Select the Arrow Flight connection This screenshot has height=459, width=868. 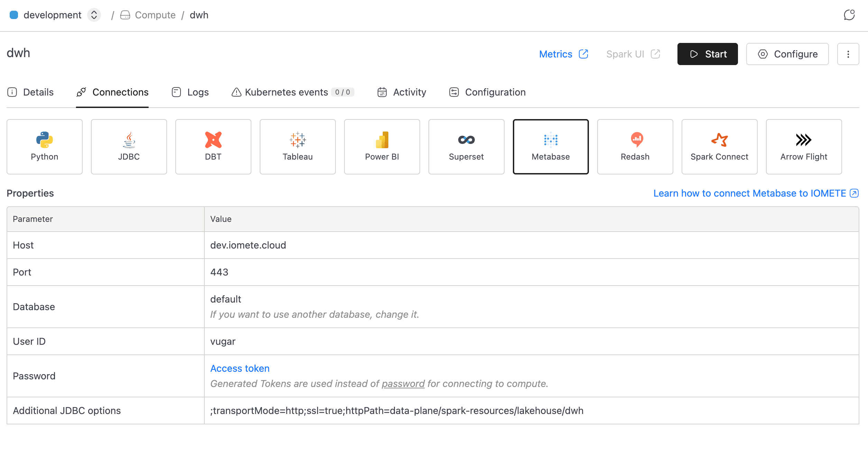[x=804, y=146]
